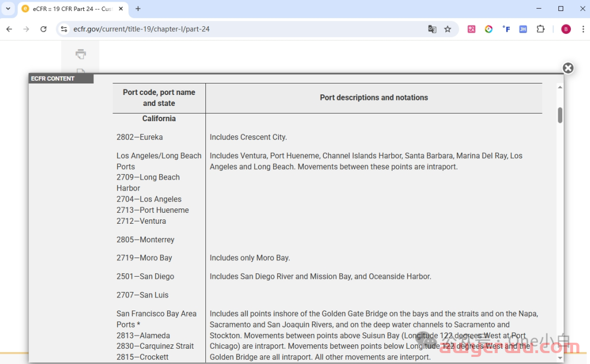Click 2709—Long Beach Harbor entry
Viewport: 590px width, 364px height.
148,182
